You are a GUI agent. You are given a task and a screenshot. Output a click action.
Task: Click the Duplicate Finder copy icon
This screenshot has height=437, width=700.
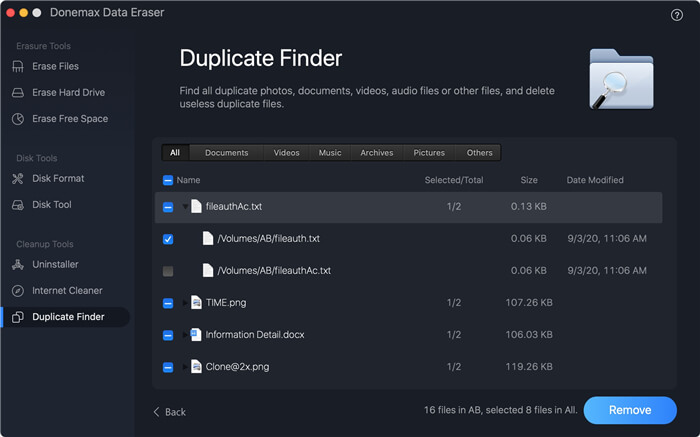click(x=18, y=317)
